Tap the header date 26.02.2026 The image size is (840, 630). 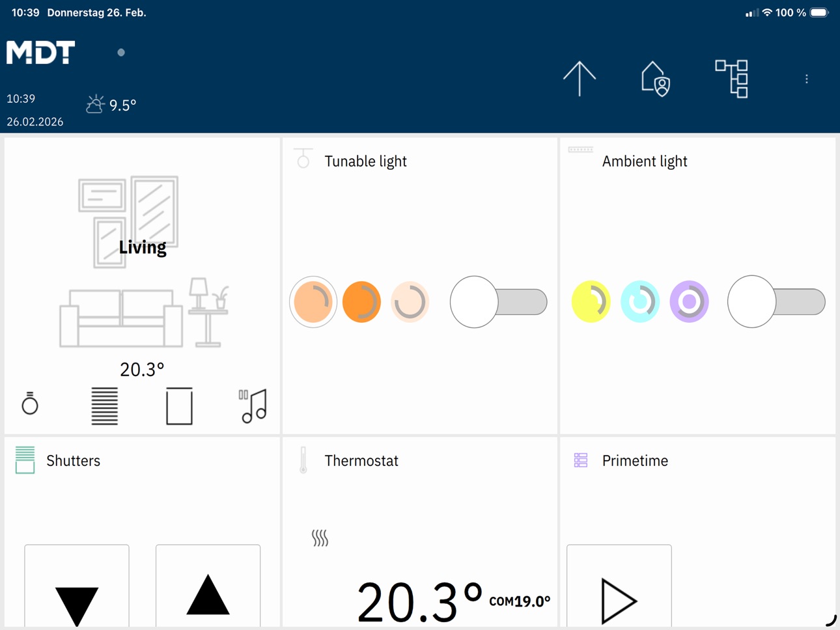point(35,122)
